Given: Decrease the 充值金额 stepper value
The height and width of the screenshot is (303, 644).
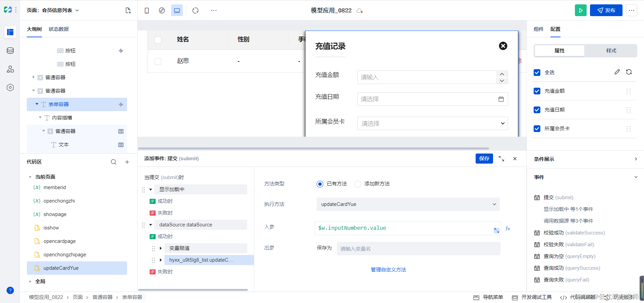Looking at the screenshot, I should (x=502, y=81).
